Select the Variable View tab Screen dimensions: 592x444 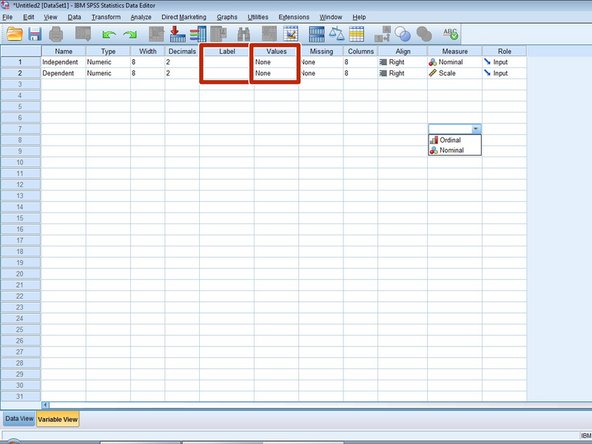(58, 419)
